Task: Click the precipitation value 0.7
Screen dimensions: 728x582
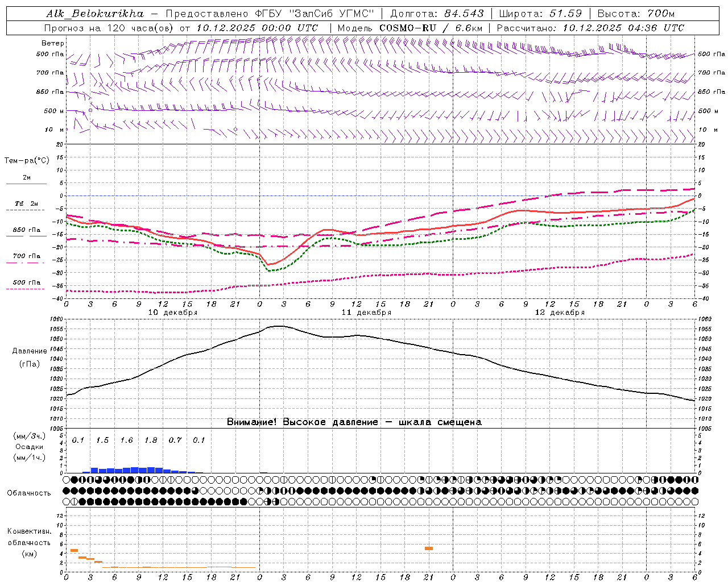Action: tap(175, 440)
